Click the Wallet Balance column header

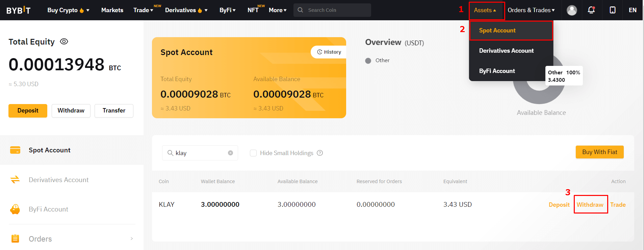[x=218, y=181]
